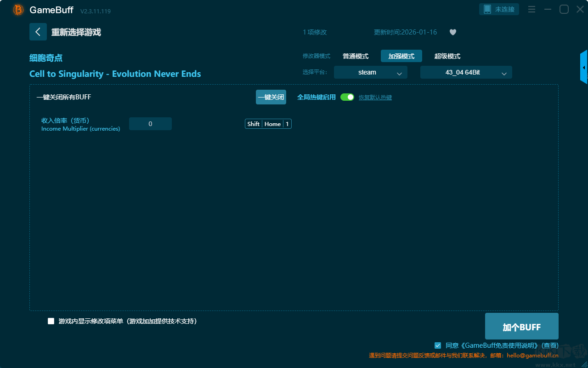Screen dimensions: 588x368
Task: Disable the global hotkey toggle
Action: point(347,97)
